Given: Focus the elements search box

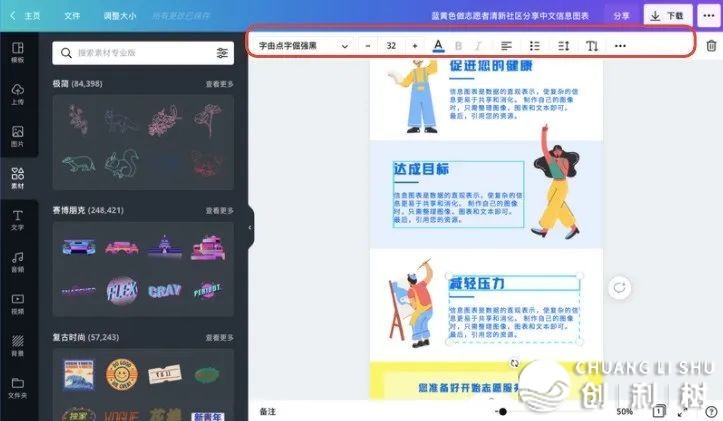Looking at the screenshot, I should tap(143, 53).
